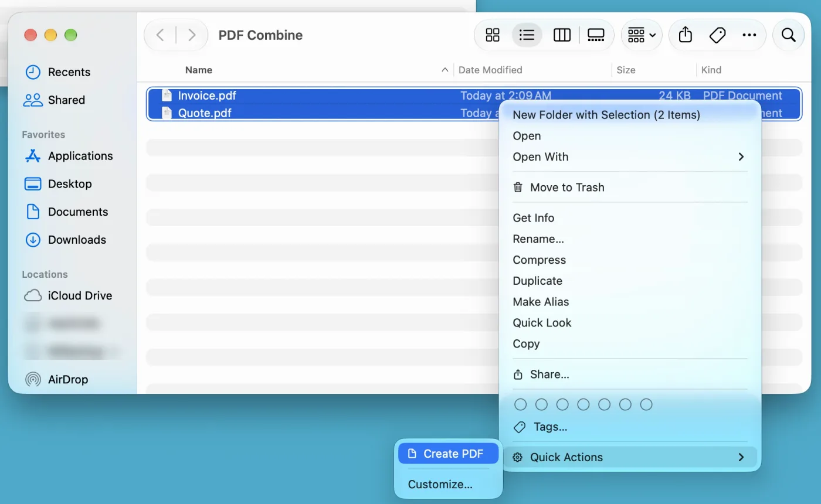Choose Make Alias in context menu
Viewport: 821px width, 504px height.
coord(630,302)
